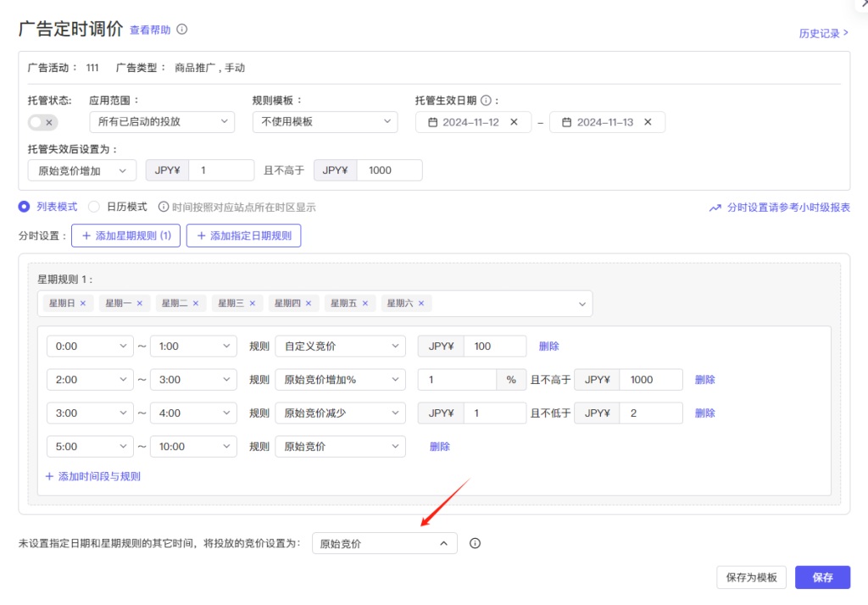This screenshot has height=605, width=868.
Task: Click the 保存 button
Action: tap(822, 577)
